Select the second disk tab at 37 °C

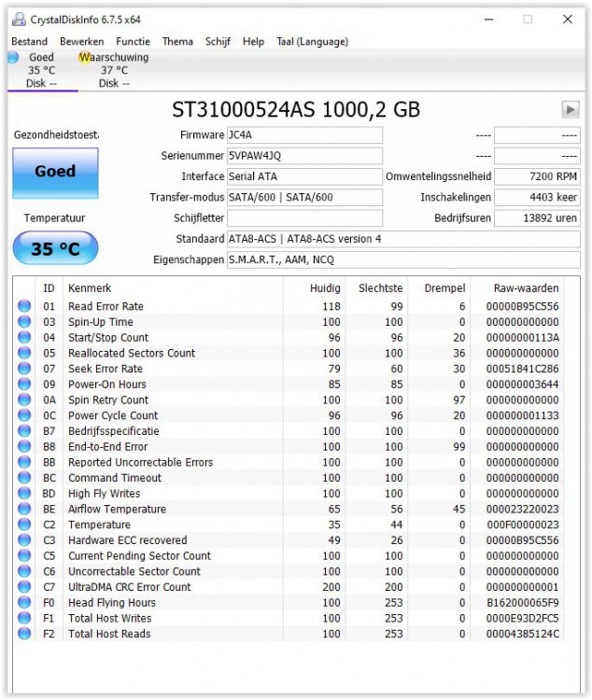pos(114,71)
